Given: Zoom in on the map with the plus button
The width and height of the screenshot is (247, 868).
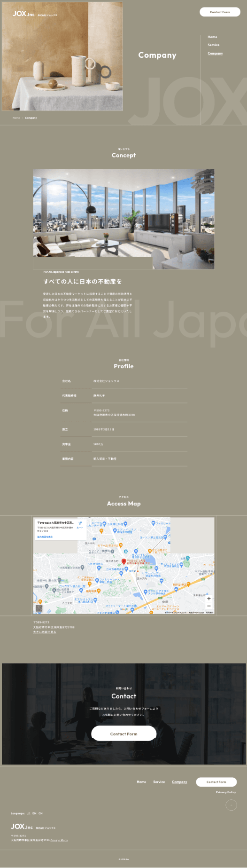Looking at the screenshot, I should click(209, 599).
